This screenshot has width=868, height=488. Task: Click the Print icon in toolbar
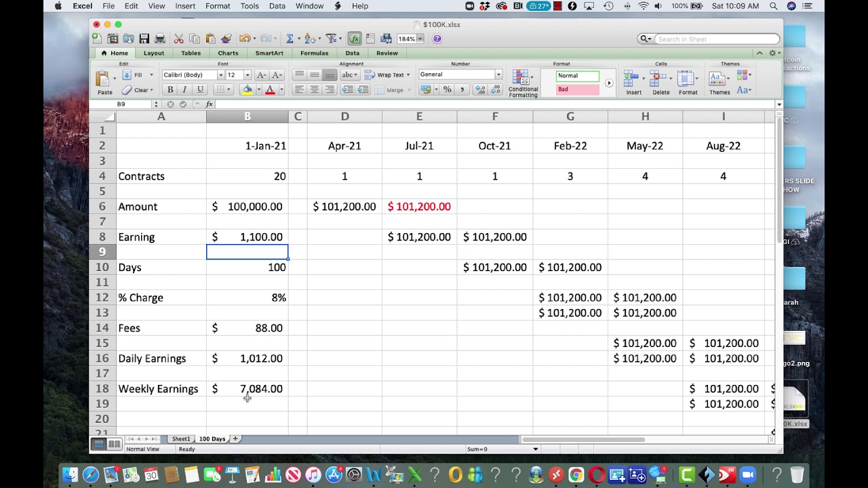(x=160, y=39)
